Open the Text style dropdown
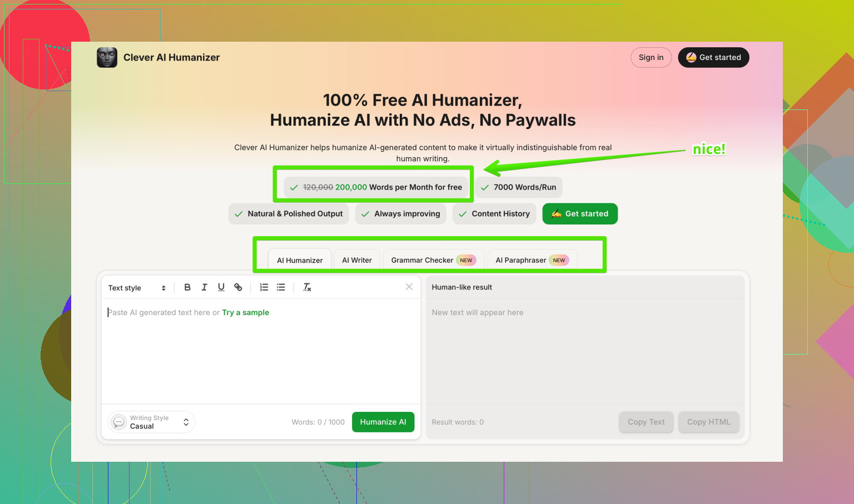This screenshot has width=854, height=504. (x=137, y=288)
